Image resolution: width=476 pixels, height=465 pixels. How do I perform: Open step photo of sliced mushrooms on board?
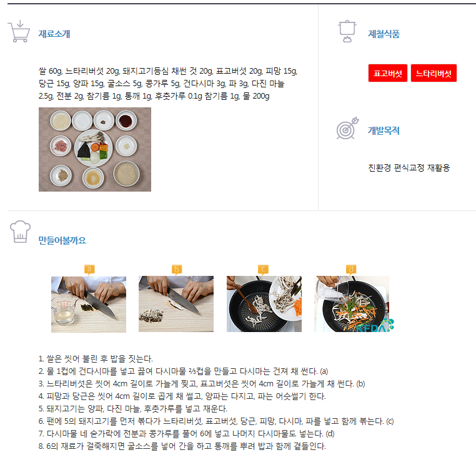[x=176, y=304]
